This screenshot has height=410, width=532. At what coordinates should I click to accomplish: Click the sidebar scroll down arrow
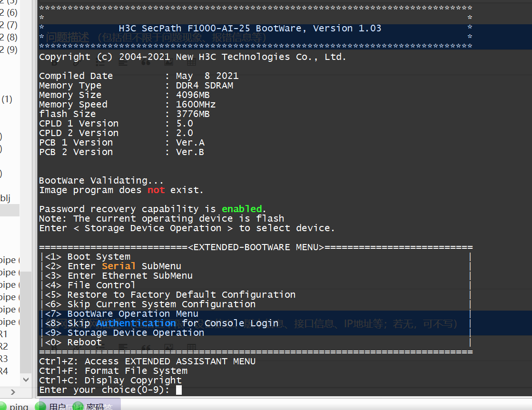tap(26, 380)
